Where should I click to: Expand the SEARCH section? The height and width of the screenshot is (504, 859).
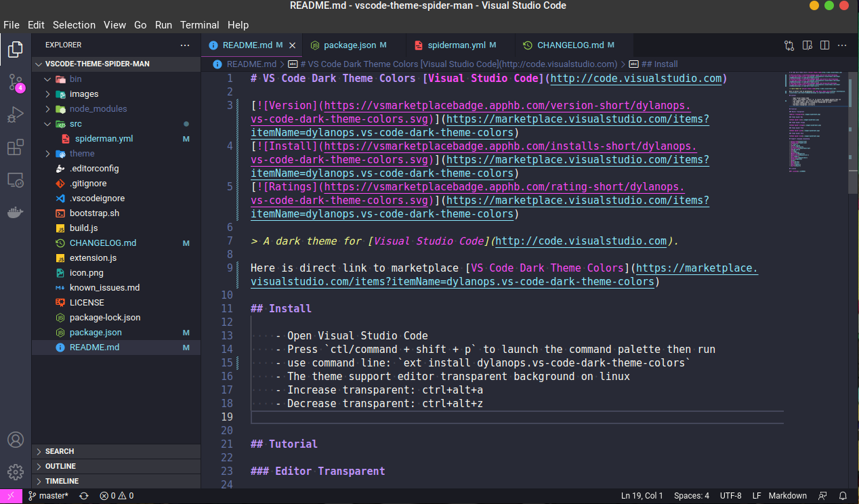[x=116, y=451]
